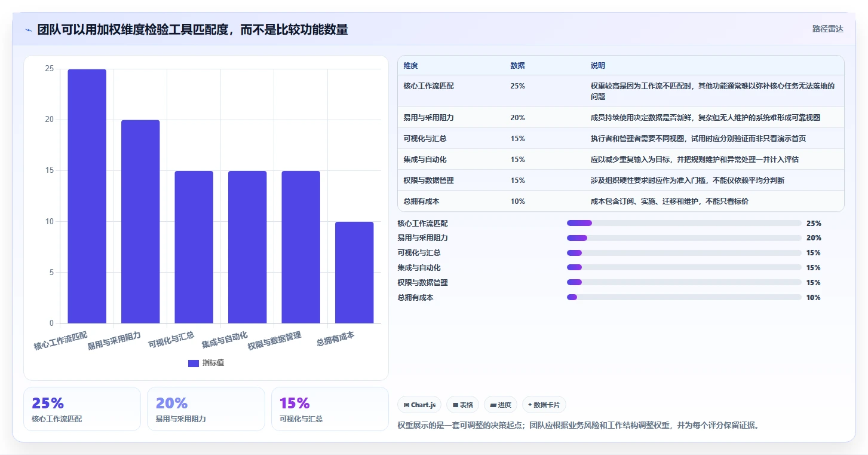Screen dimensions: 868x455
Task: Click the 集成与自动化 x-axis label
Action: [225, 340]
